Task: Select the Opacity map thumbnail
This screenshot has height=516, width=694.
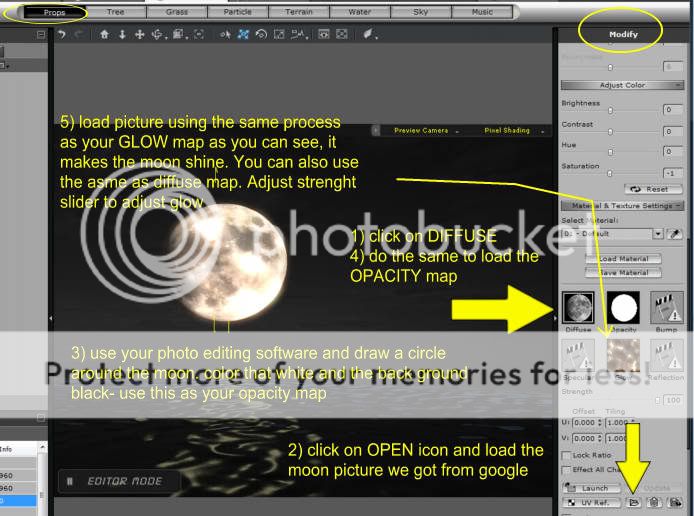Action: [623, 308]
